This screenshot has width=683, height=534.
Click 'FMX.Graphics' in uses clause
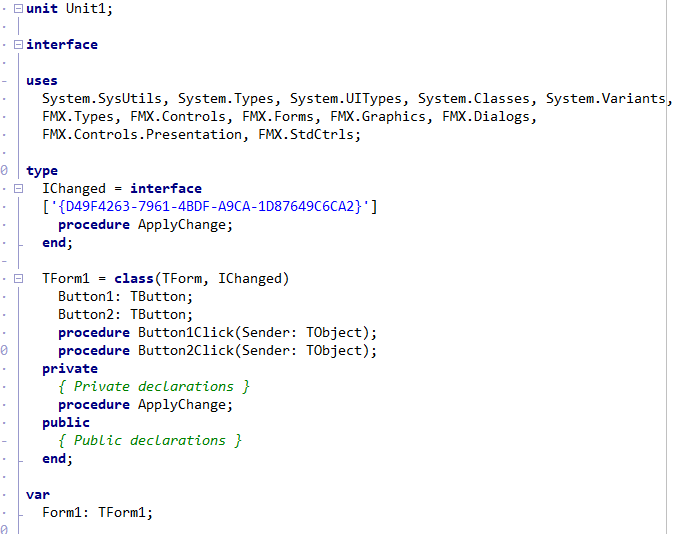coord(378,117)
